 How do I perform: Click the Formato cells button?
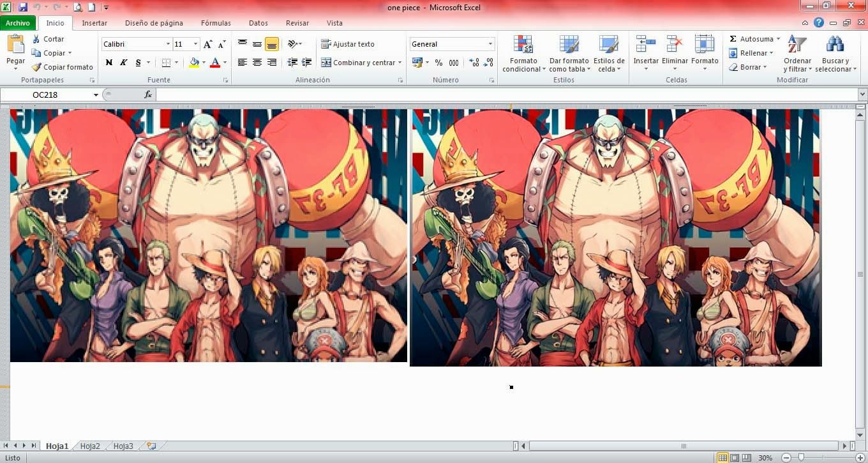[705, 54]
